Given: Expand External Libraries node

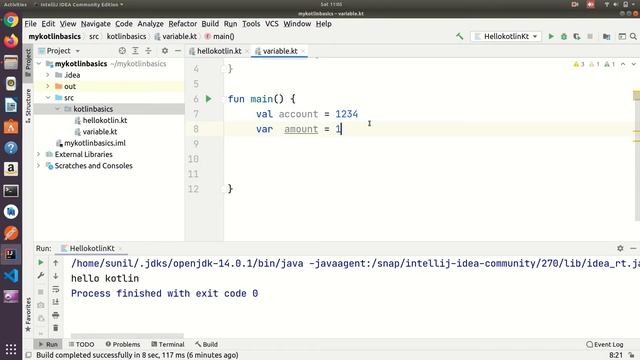Looking at the screenshot, I should [39, 154].
